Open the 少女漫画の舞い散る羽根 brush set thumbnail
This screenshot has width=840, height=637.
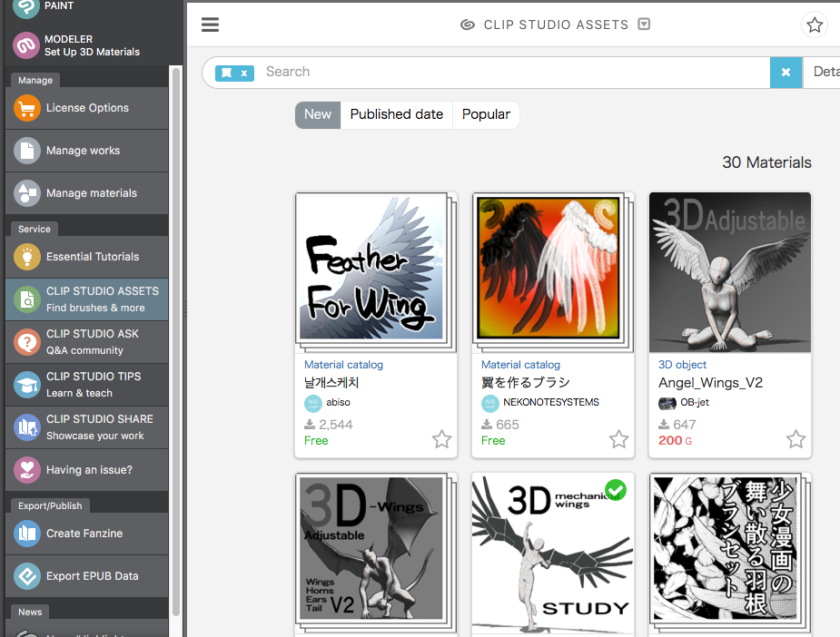(x=729, y=553)
